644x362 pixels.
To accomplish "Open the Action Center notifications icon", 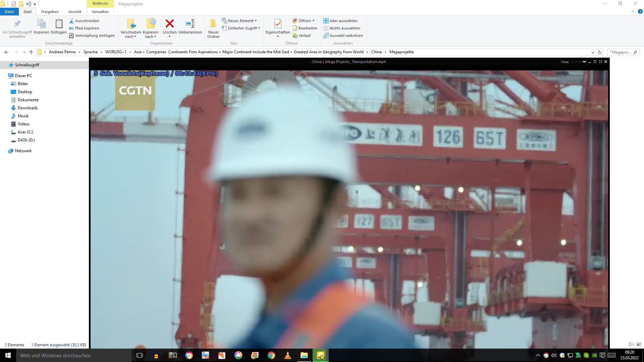I will [x=602, y=355].
